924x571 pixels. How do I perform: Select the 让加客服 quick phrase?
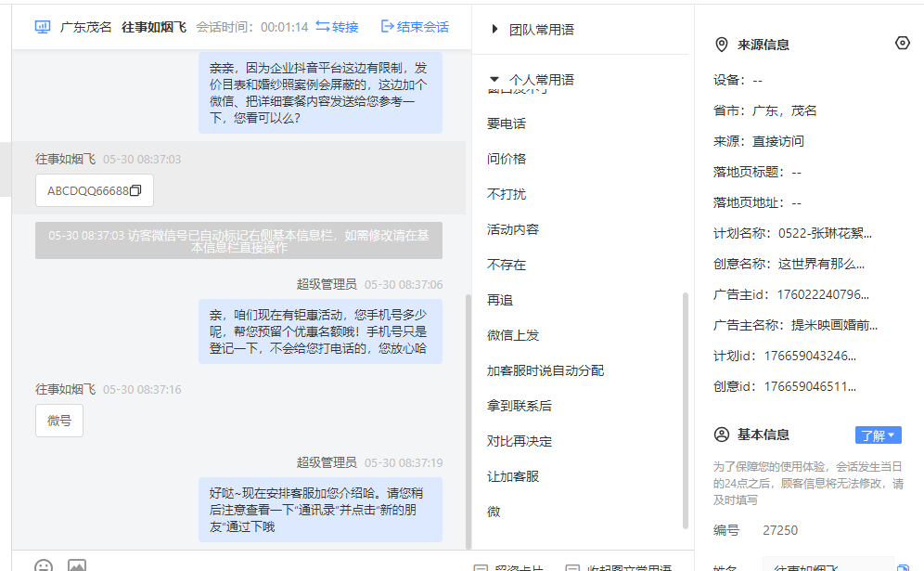pos(513,476)
